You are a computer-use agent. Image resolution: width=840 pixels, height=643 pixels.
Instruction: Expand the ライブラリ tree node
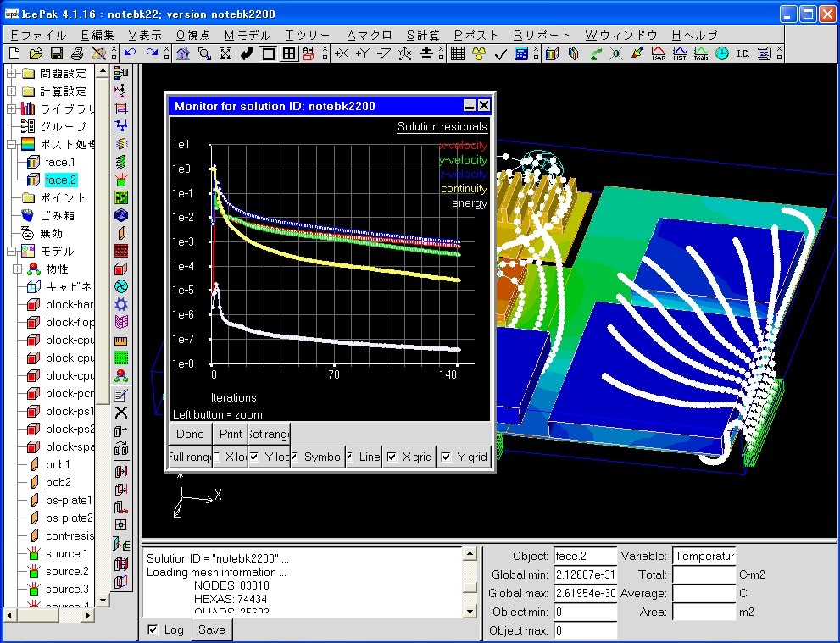[x=11, y=108]
